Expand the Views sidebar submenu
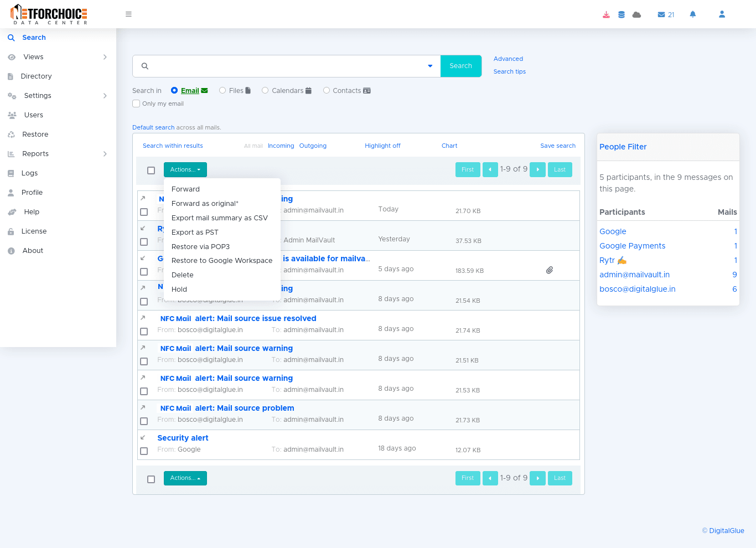Screen dimensions: 756x548 pyautogui.click(x=105, y=57)
